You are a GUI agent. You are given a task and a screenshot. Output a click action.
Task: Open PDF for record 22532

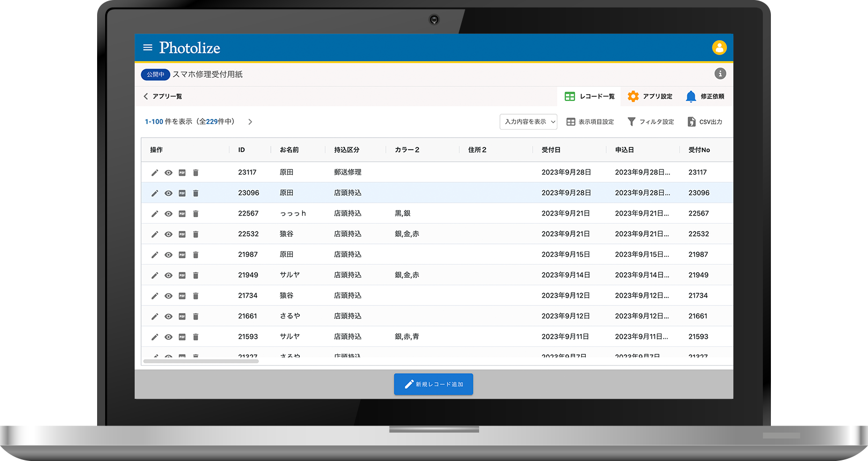tap(182, 234)
